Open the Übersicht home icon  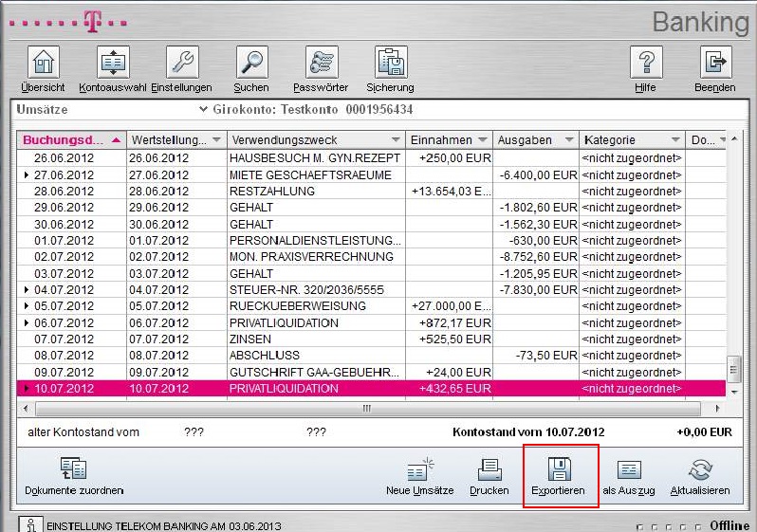point(44,63)
